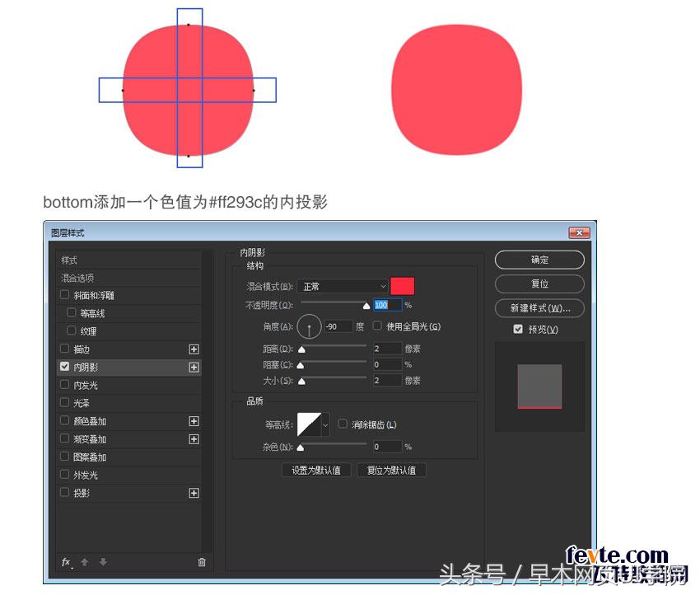
Task: Click the trash icon to delete the effect
Action: (200, 563)
